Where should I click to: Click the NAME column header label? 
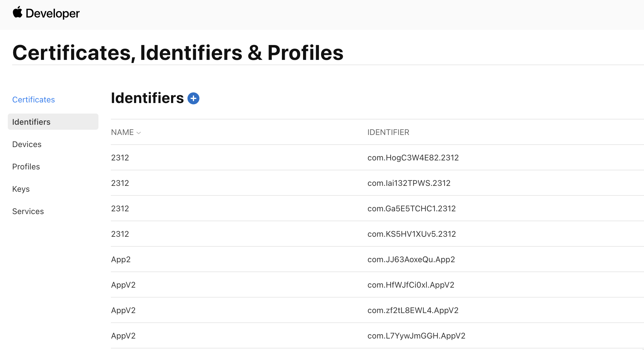tap(122, 132)
